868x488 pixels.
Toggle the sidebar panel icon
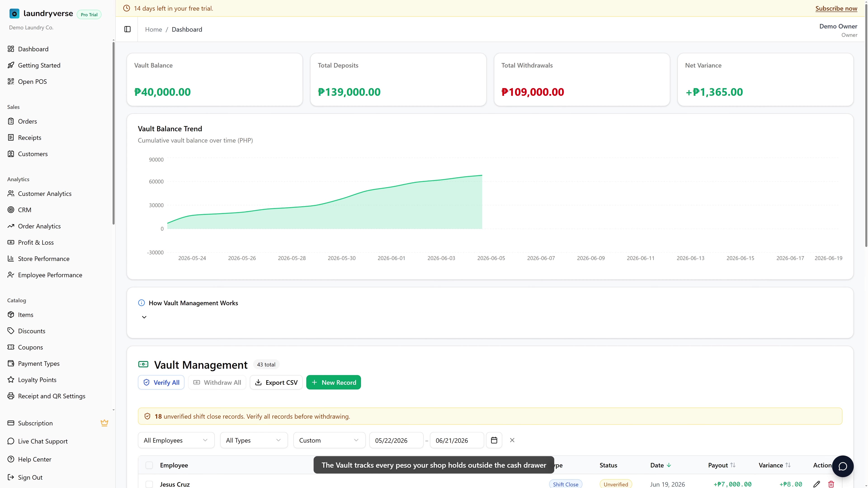(127, 29)
